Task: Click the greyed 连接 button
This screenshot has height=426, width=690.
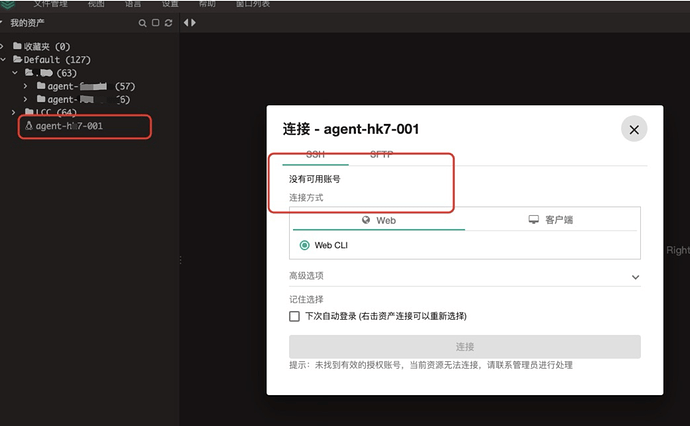Action: [465, 347]
